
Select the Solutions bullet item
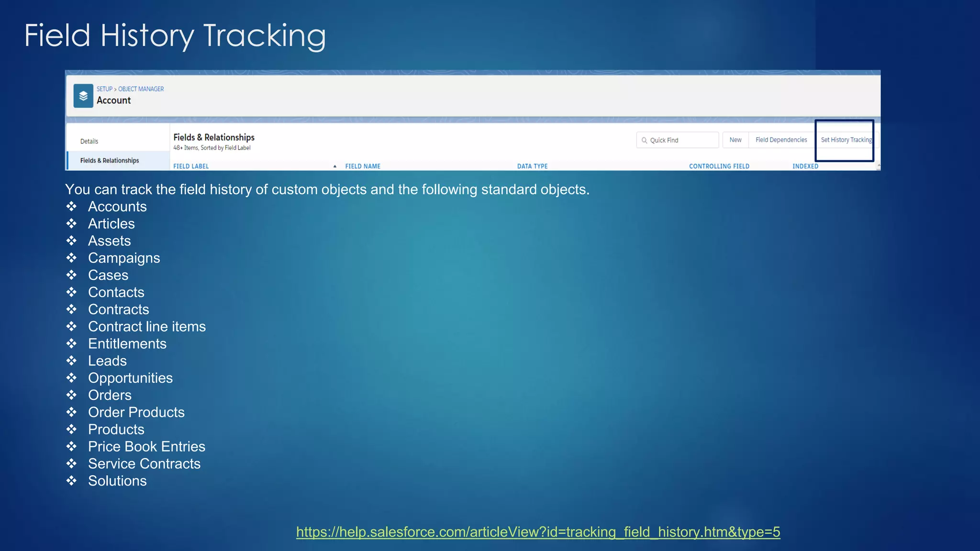click(x=117, y=481)
